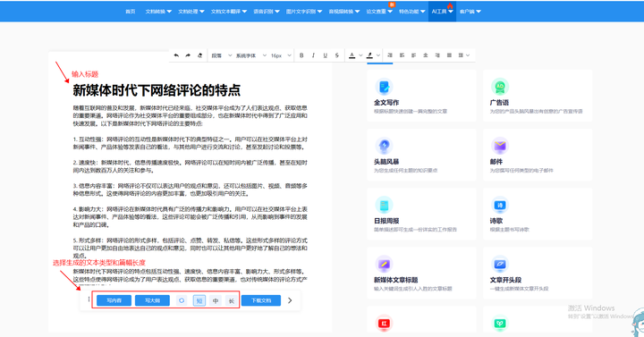
Task: Open 论文查重 navigation menu
Action: point(379,12)
